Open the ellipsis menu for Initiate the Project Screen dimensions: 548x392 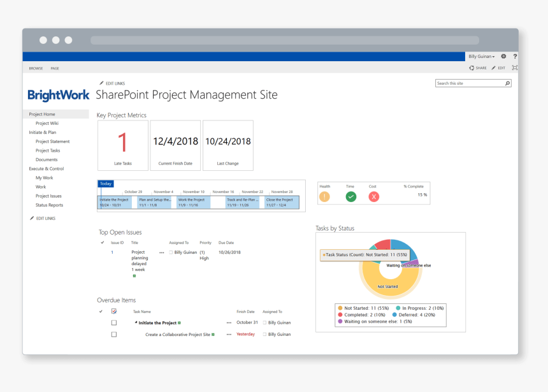point(228,323)
